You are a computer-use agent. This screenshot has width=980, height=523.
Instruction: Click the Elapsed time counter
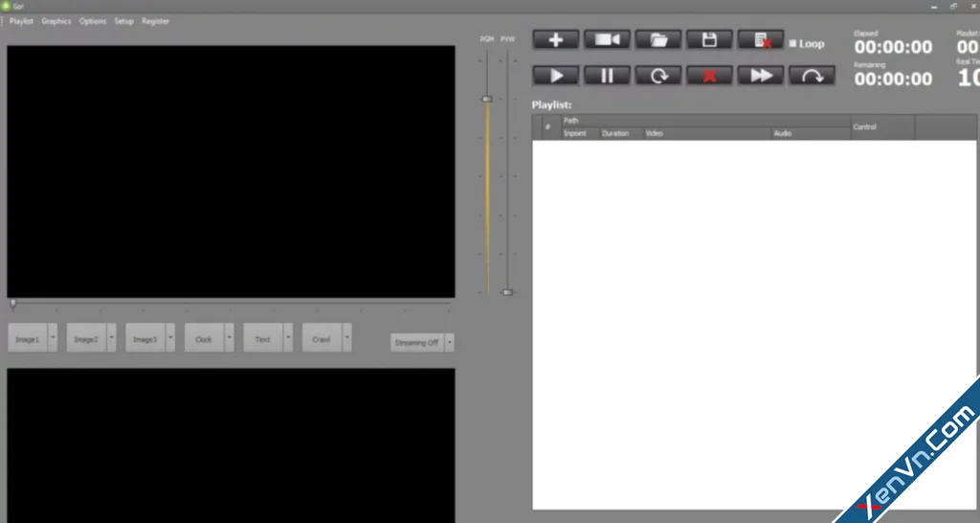tap(893, 47)
